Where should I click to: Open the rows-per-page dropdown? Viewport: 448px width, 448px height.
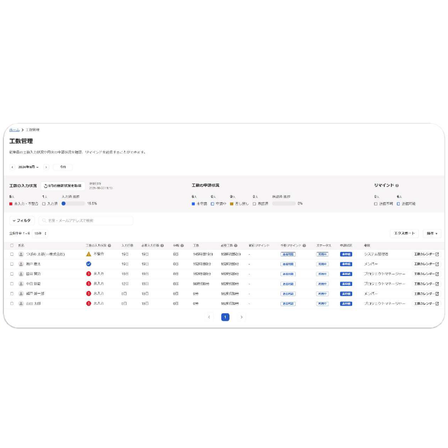[40, 233]
